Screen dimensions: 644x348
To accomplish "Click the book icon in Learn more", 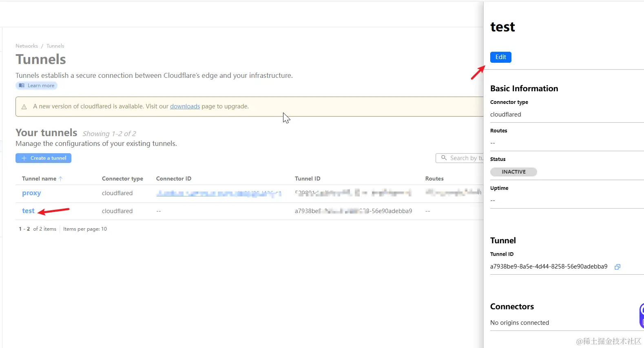I will pyautogui.click(x=22, y=86).
